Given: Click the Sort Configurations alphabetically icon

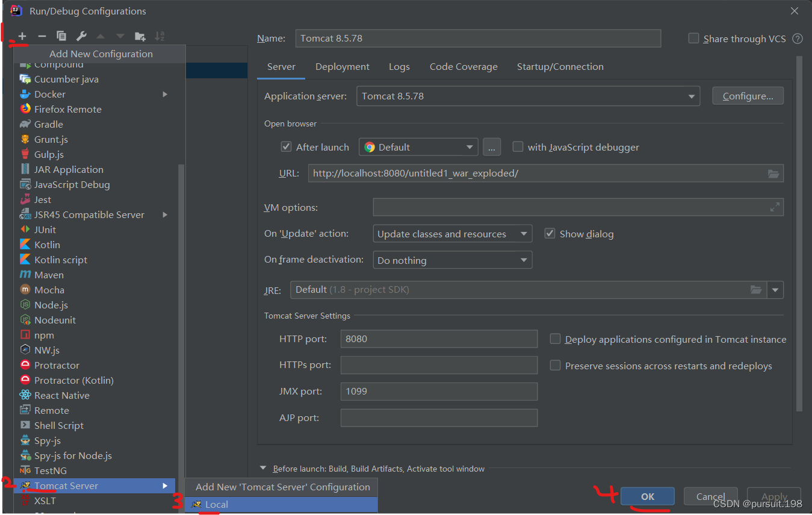Looking at the screenshot, I should click(160, 36).
